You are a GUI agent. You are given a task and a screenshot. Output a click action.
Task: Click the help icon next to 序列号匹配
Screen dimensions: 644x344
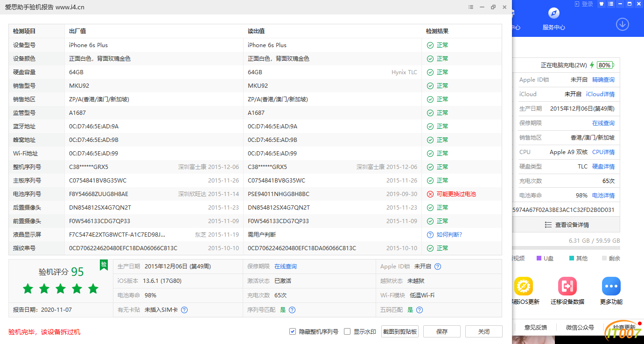pyautogui.click(x=292, y=309)
